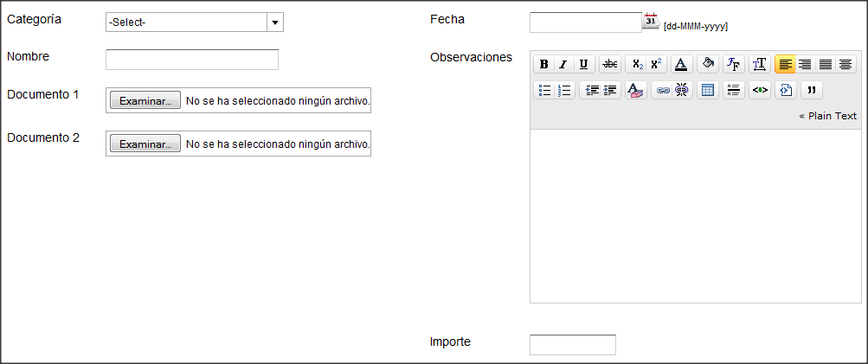Insert a hyperlink with link icon

point(662,90)
